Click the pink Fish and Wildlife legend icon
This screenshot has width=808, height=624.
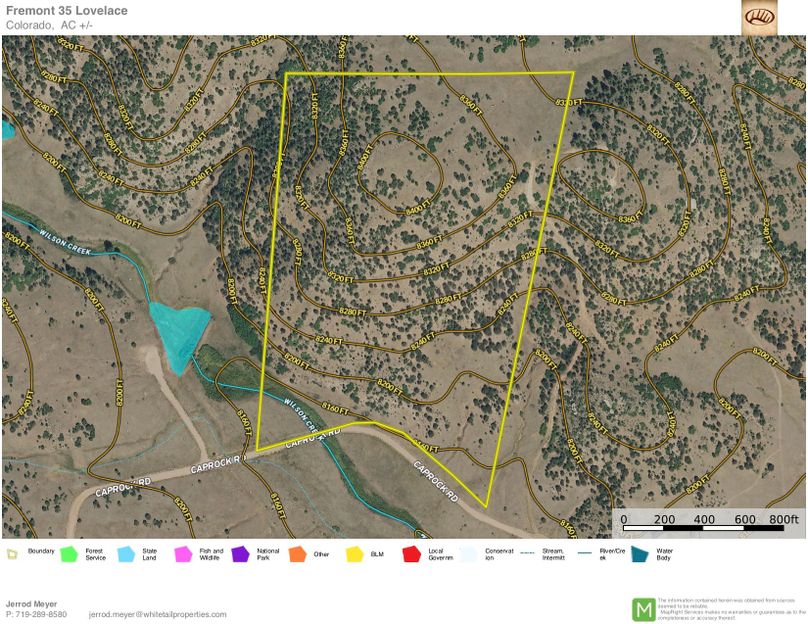[x=183, y=552]
